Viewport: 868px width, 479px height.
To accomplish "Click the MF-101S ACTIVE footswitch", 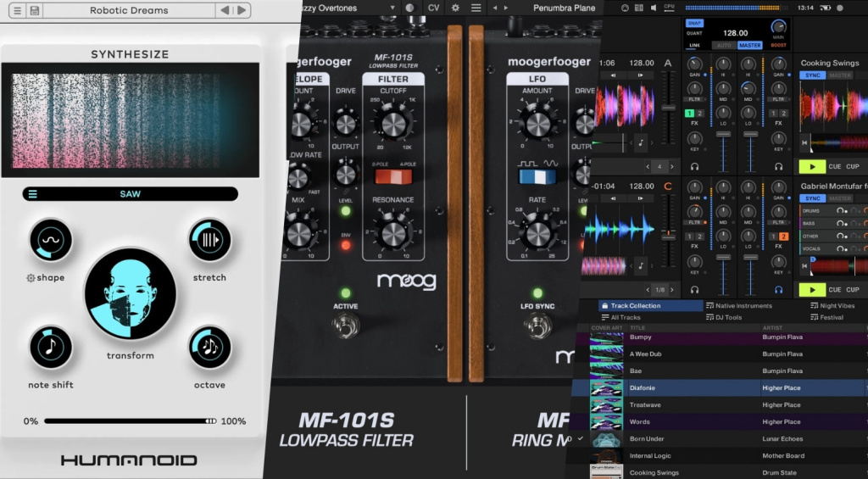I will coord(346,325).
